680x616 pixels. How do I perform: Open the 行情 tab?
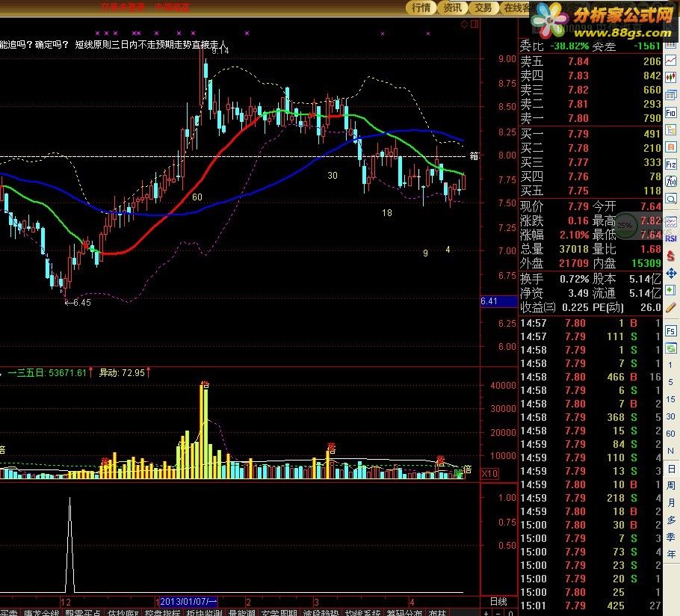coord(421,7)
